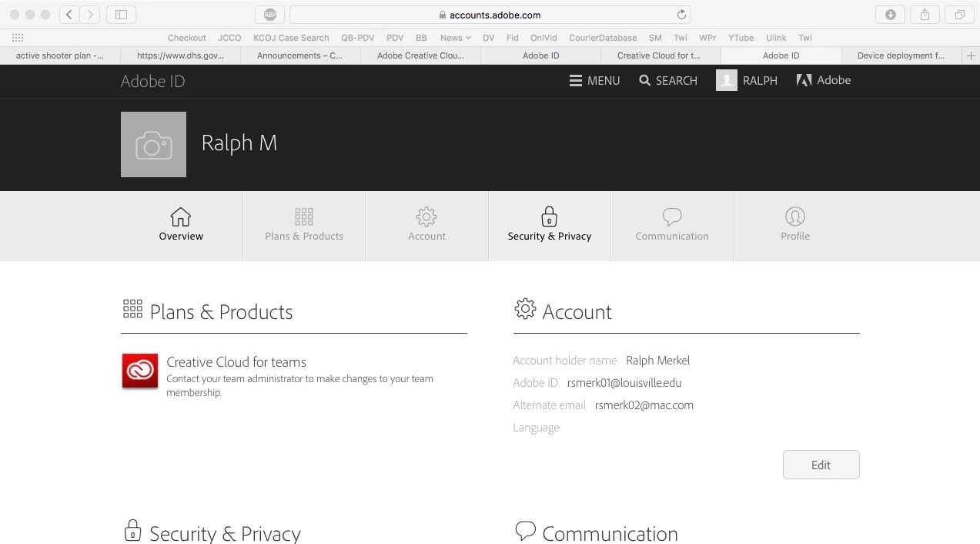Open the KCOJ Case Search bookmark
980x544 pixels.
tap(291, 38)
